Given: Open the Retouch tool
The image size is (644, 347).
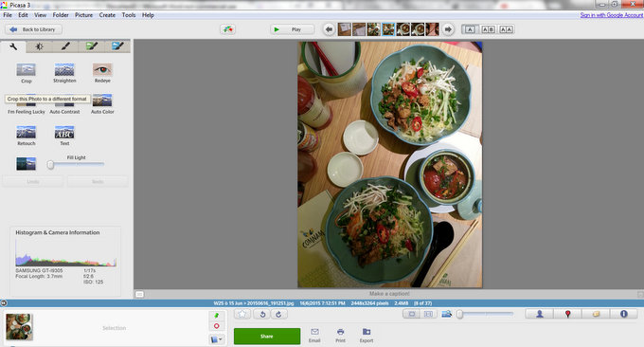Looking at the screenshot, I should pyautogui.click(x=26, y=132).
